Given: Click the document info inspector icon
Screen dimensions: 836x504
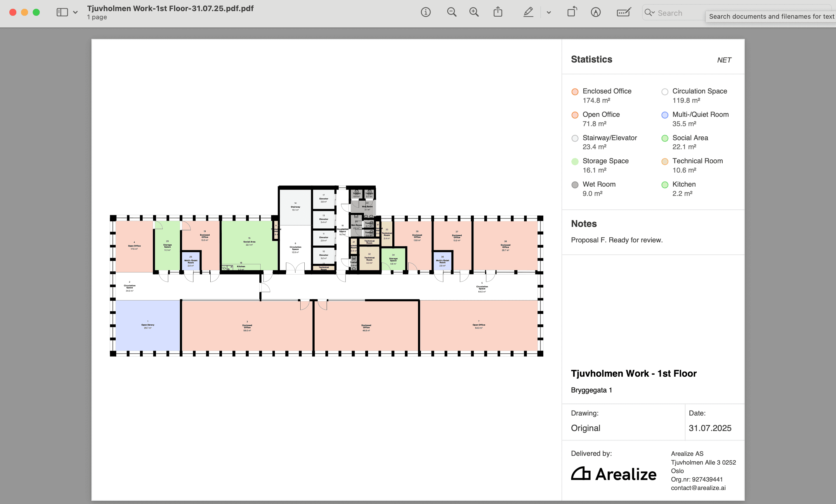Looking at the screenshot, I should click(426, 13).
